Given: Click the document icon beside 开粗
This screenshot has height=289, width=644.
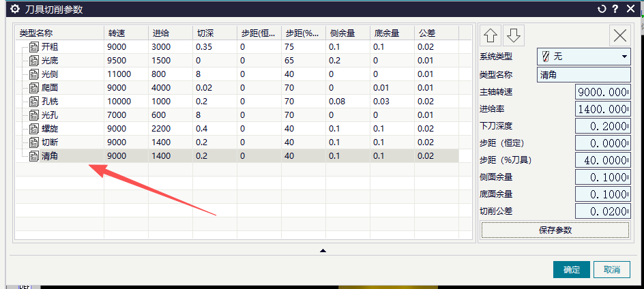Looking at the screenshot, I should click(x=33, y=47).
